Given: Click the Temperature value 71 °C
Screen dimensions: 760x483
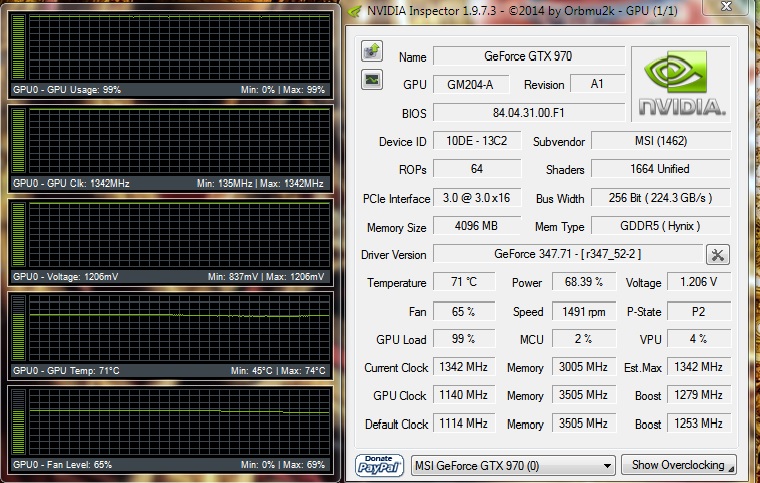Looking at the screenshot, I should [464, 282].
